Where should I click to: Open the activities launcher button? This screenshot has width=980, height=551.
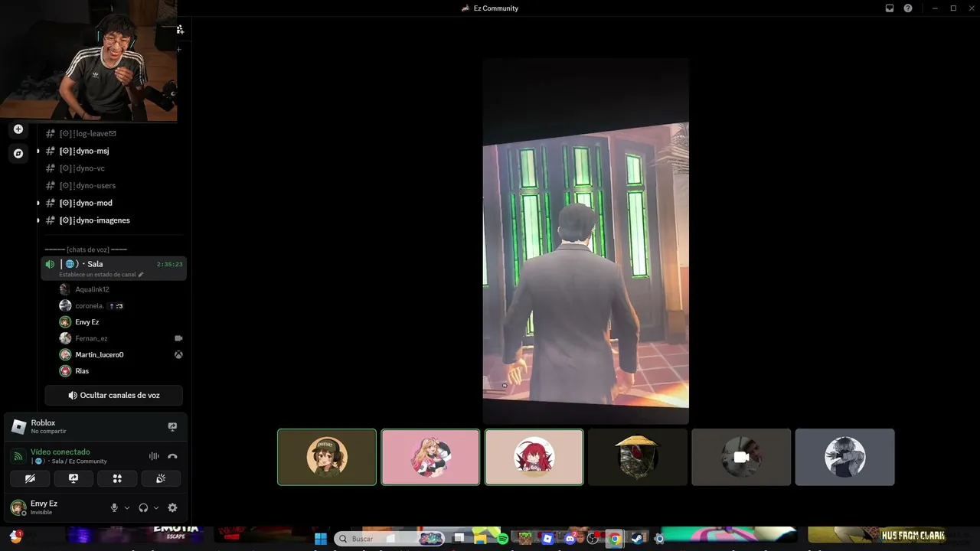coord(117,478)
